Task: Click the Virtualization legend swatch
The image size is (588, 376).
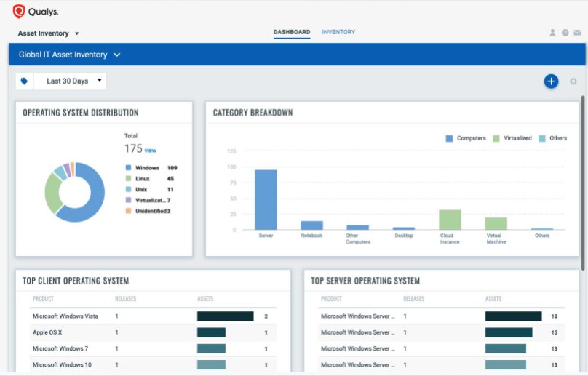Action: [x=128, y=200]
